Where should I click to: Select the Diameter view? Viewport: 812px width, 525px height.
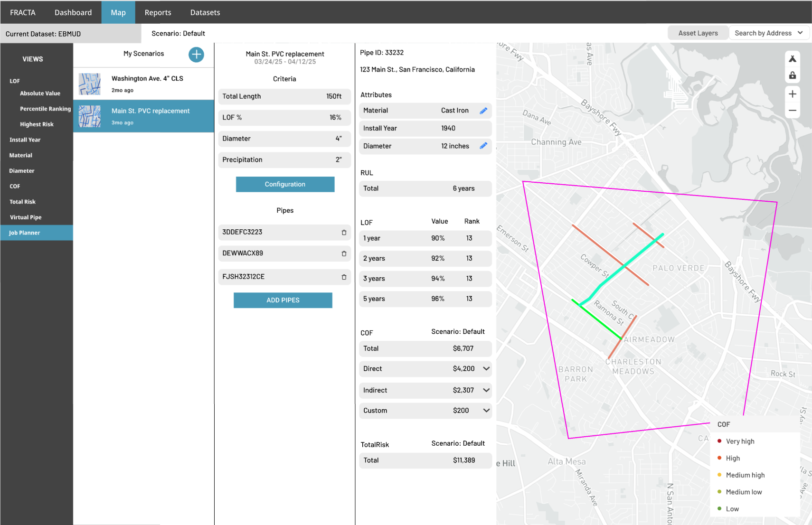click(x=22, y=171)
